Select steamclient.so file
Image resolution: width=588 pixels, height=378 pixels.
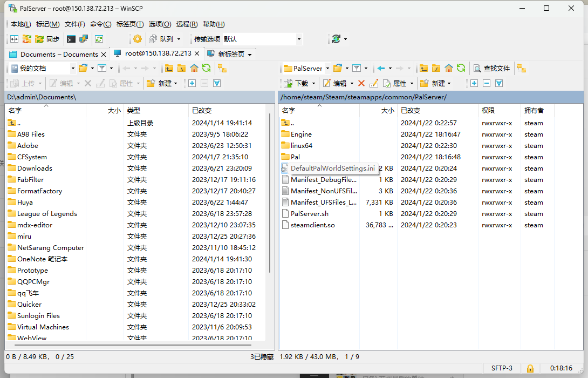click(x=313, y=225)
